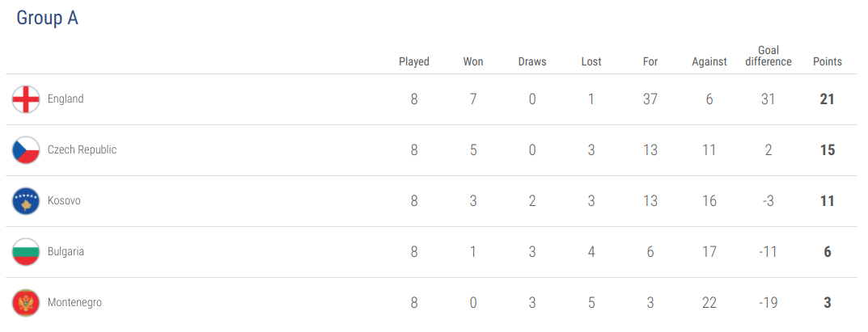Click the Kosovo flag icon

pyautogui.click(x=26, y=201)
